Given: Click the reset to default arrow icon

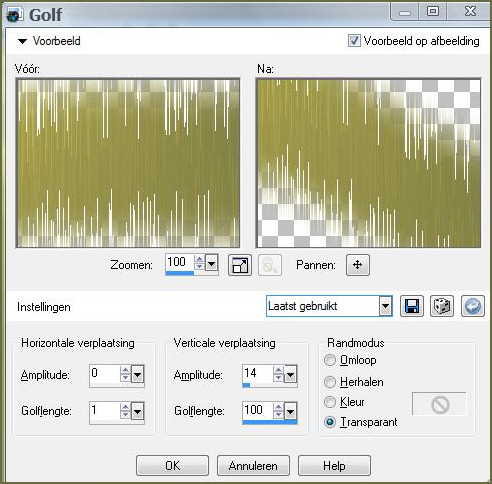Looking at the screenshot, I should point(473,306).
